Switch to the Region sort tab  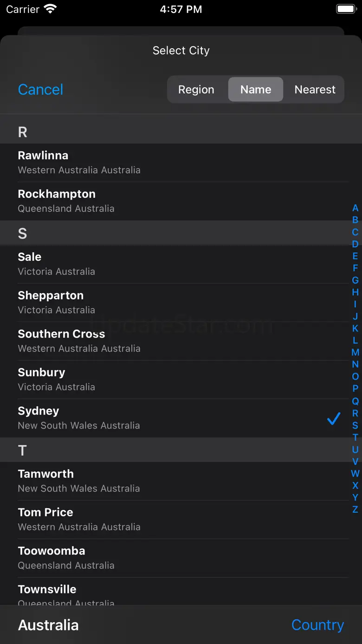point(196,89)
